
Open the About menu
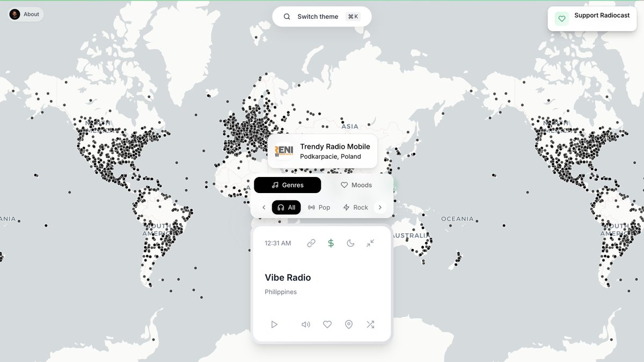pyautogui.click(x=25, y=14)
